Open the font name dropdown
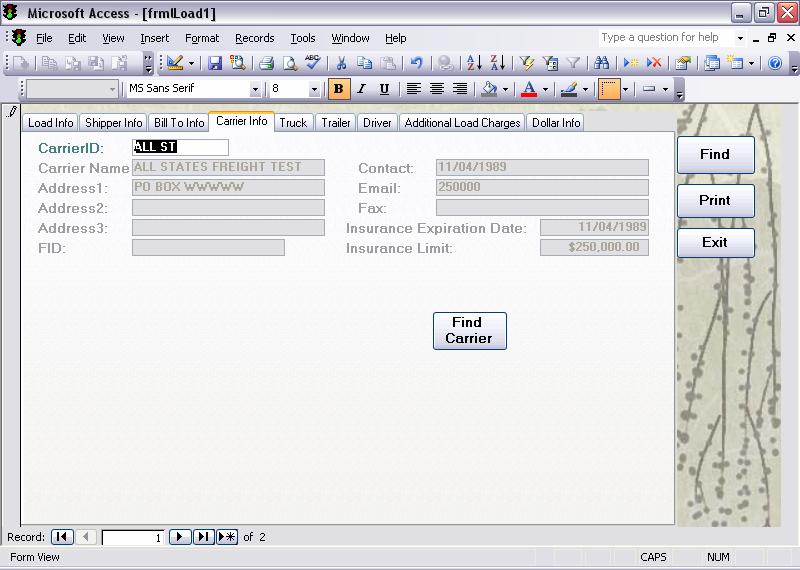 tap(255, 89)
